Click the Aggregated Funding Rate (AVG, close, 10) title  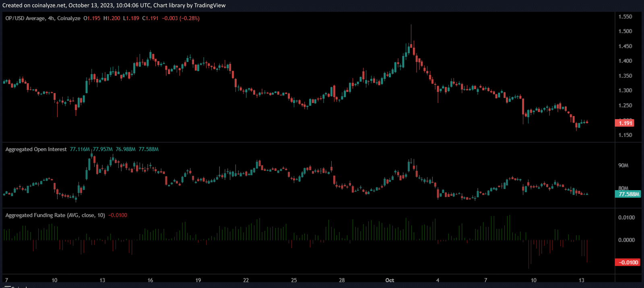55,215
